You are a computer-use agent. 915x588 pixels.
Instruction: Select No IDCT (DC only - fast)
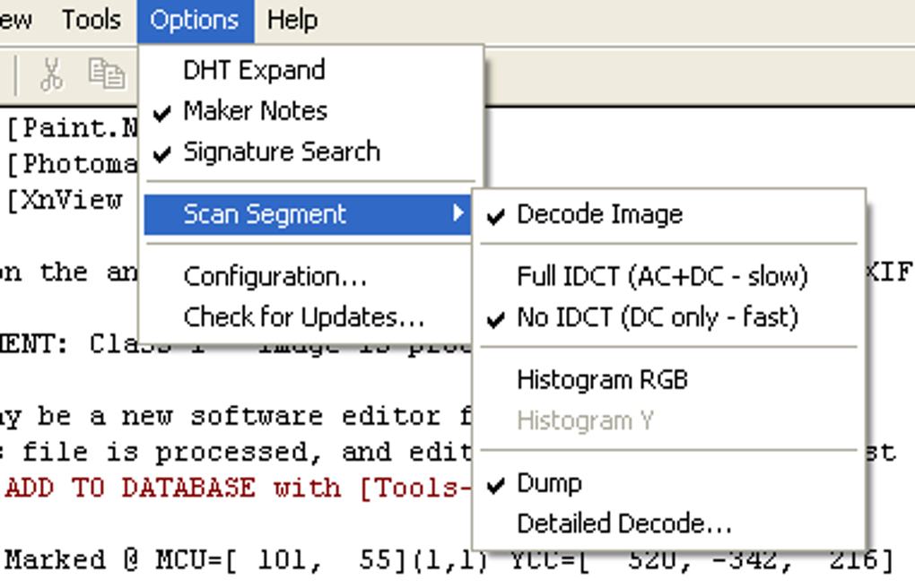click(x=657, y=317)
